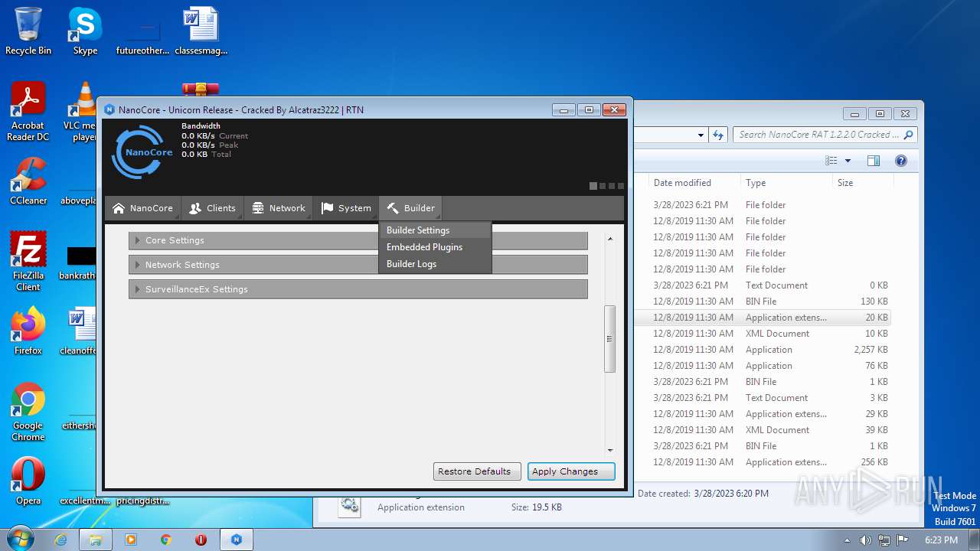This screenshot has width=980, height=551.
Task: Open File Explorer from taskbar
Action: point(96,540)
